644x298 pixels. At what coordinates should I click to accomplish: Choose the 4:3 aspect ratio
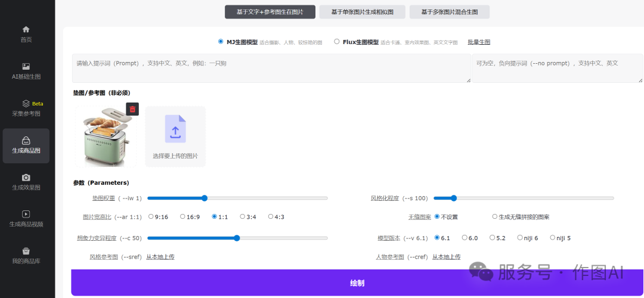click(271, 216)
